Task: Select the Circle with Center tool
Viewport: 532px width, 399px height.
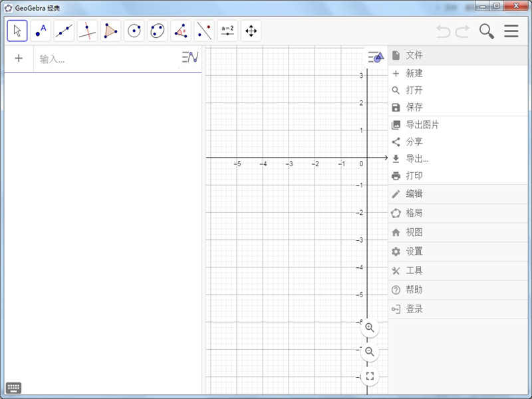Action: (x=134, y=31)
